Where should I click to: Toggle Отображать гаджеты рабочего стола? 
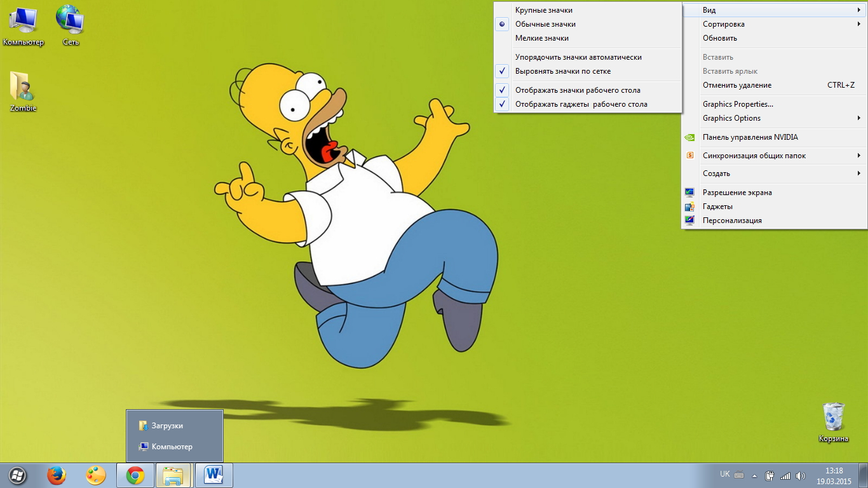[587, 104]
